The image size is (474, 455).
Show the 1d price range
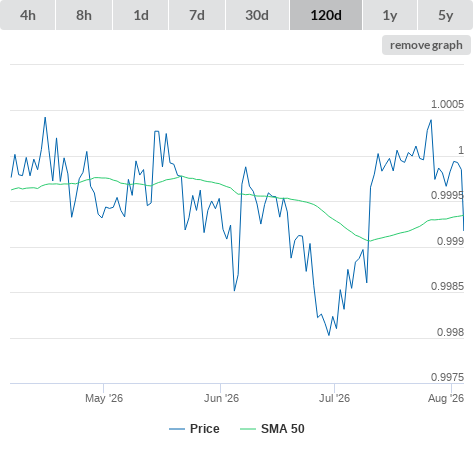click(141, 15)
